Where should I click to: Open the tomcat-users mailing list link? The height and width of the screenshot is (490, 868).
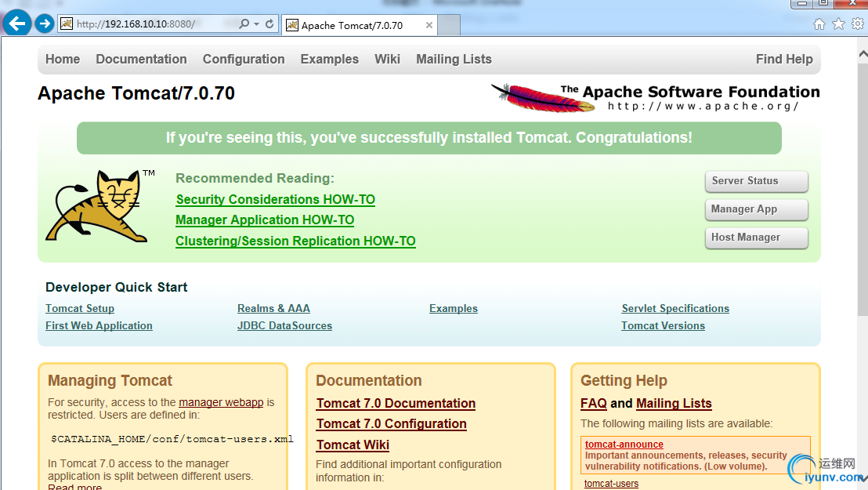611,484
